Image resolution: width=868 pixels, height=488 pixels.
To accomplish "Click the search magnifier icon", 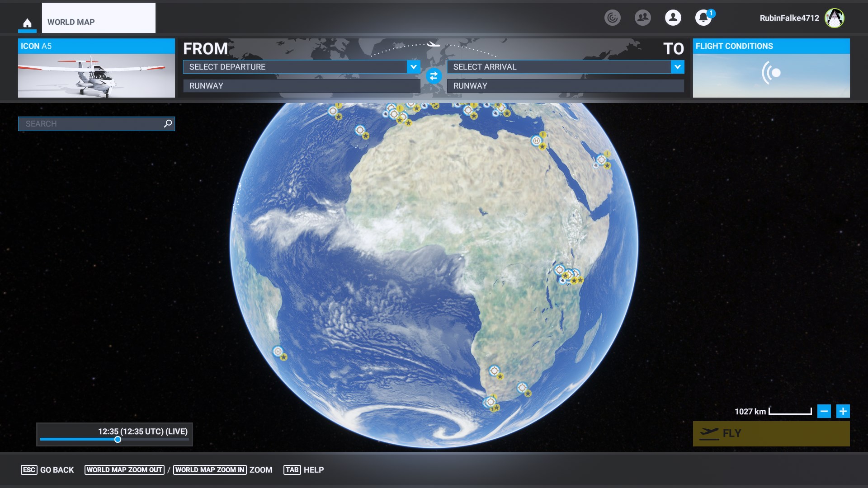I will coord(168,123).
